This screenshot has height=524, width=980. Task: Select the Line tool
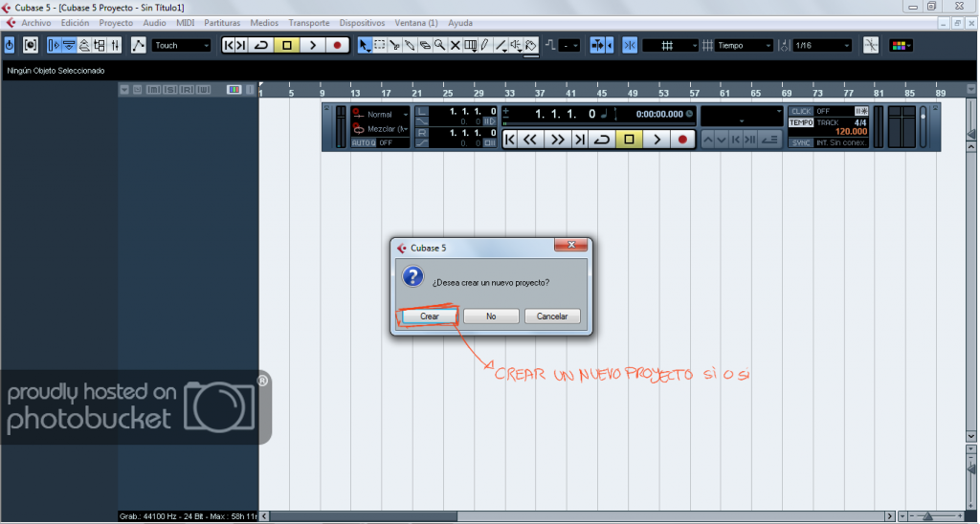coord(501,45)
